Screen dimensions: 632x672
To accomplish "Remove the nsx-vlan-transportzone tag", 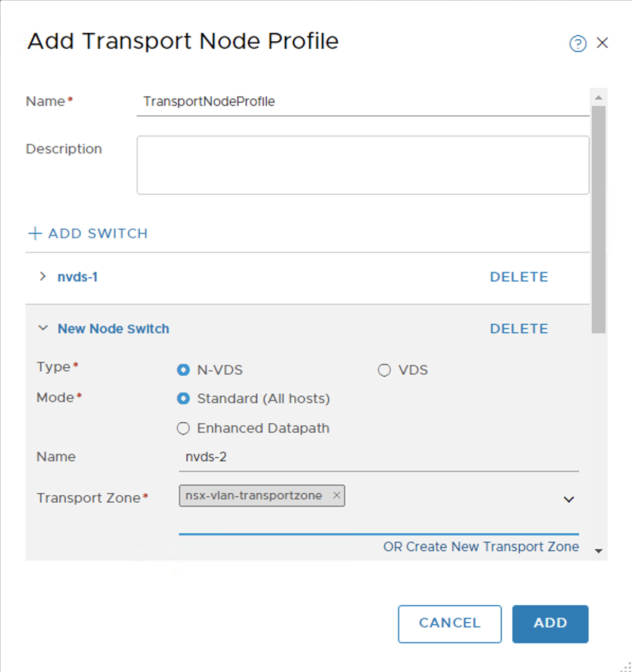I will (x=337, y=495).
